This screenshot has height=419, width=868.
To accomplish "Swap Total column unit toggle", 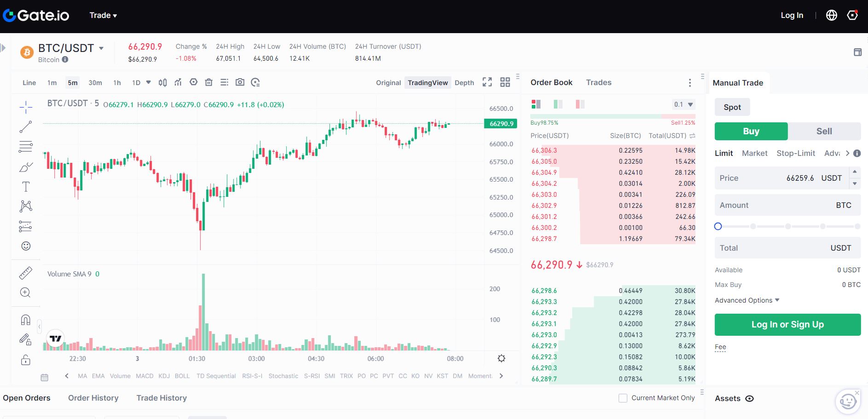I will (x=692, y=136).
